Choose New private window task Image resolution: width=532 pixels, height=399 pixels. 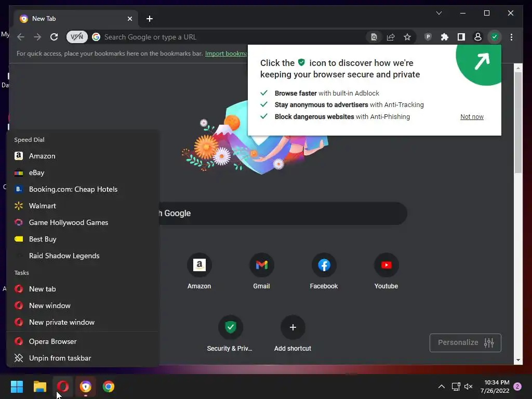(83, 322)
